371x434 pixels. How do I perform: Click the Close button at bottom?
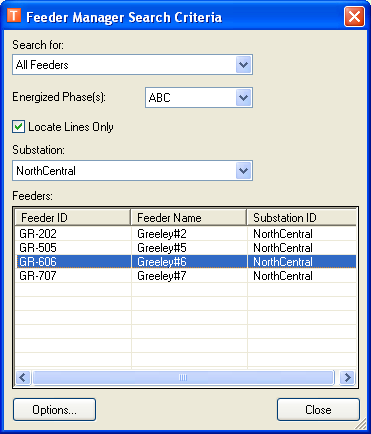318,410
